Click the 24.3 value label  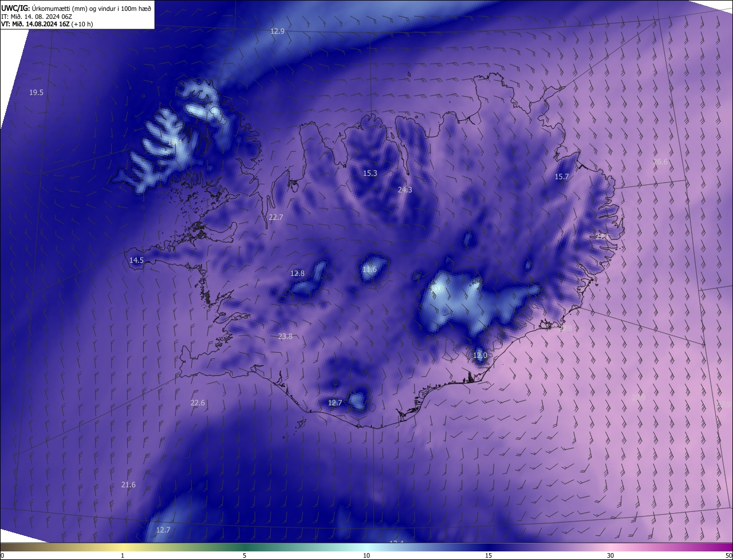pos(405,190)
